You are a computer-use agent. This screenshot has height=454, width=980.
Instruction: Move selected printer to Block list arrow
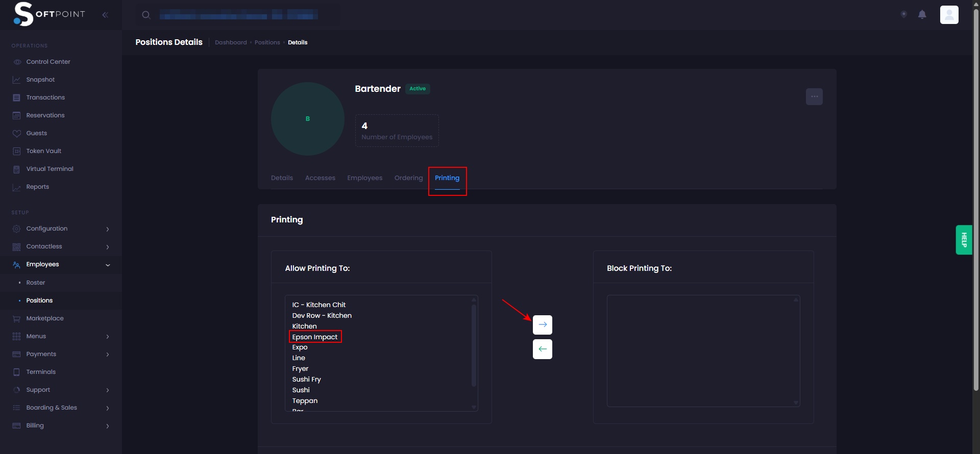[542, 325]
